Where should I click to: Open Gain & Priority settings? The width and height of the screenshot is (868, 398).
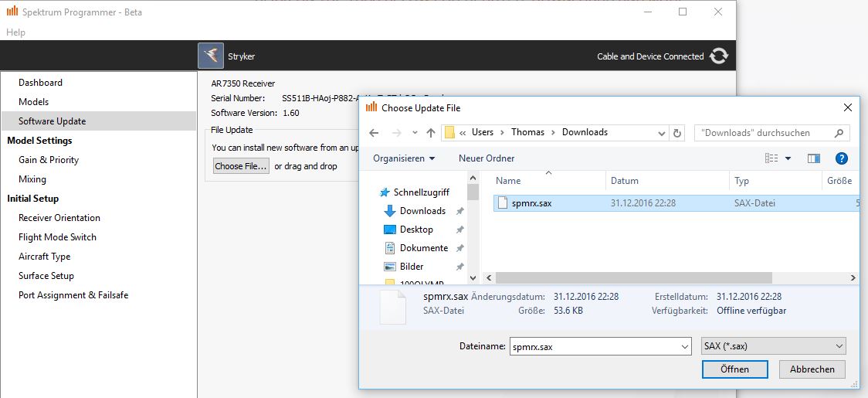point(49,160)
